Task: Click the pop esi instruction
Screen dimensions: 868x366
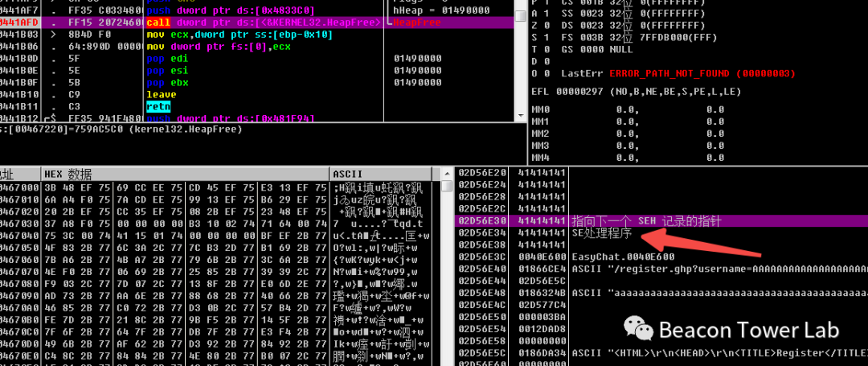Action: (167, 71)
